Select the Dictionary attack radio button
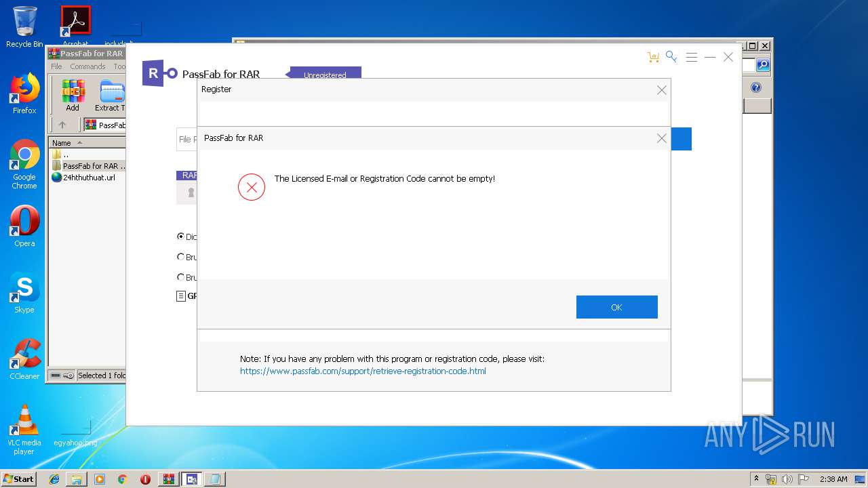Viewport: 868px width, 488px height. [180, 237]
